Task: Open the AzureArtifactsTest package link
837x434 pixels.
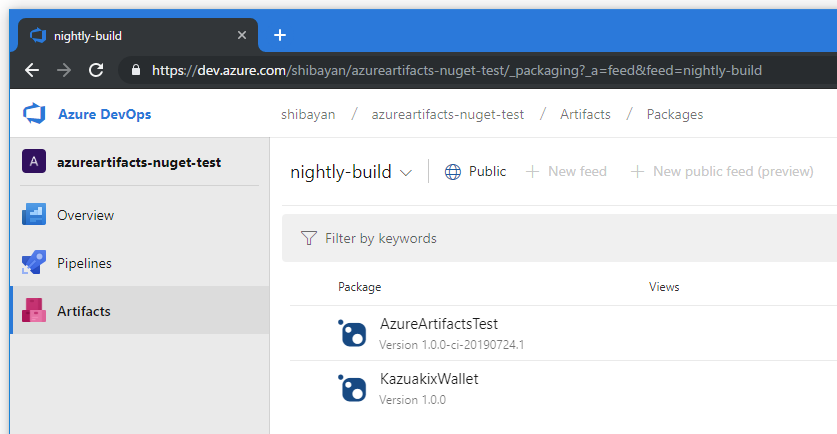Action: click(x=439, y=324)
